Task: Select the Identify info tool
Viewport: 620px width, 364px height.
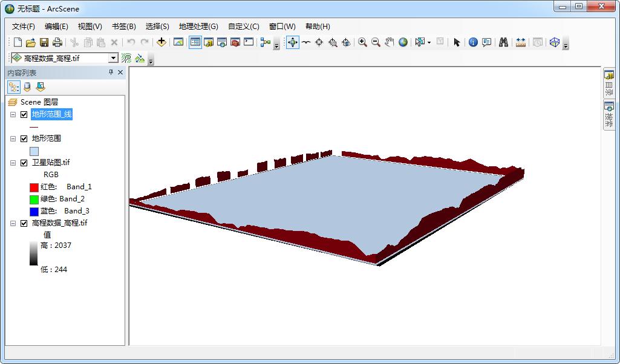Action: [x=473, y=42]
